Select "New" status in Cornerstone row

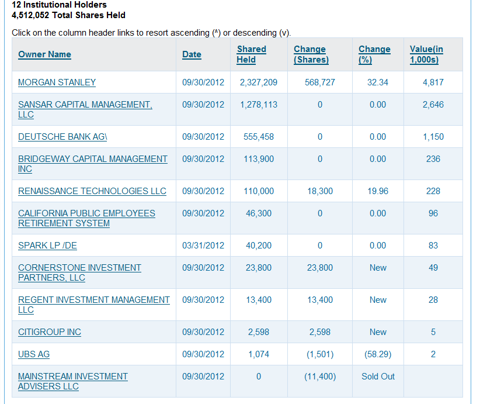tap(378, 268)
